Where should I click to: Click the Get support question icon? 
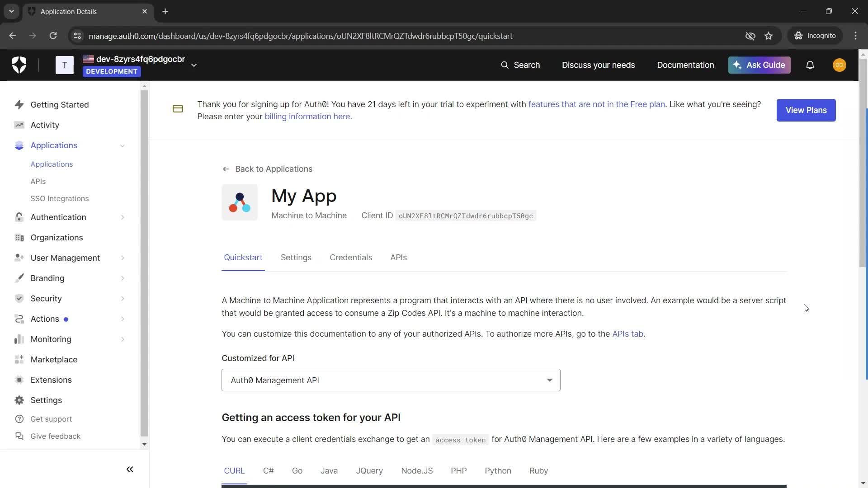point(19,419)
